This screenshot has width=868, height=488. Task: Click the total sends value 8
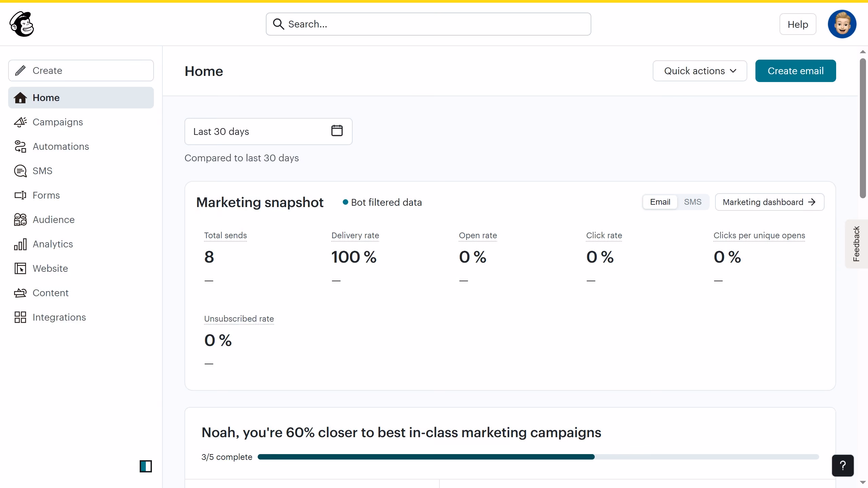click(x=209, y=257)
